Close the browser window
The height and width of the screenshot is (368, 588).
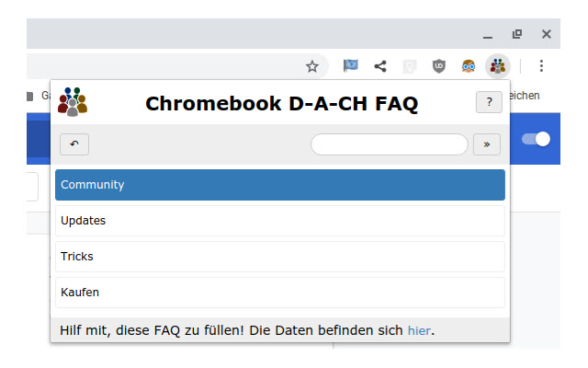coord(547,34)
